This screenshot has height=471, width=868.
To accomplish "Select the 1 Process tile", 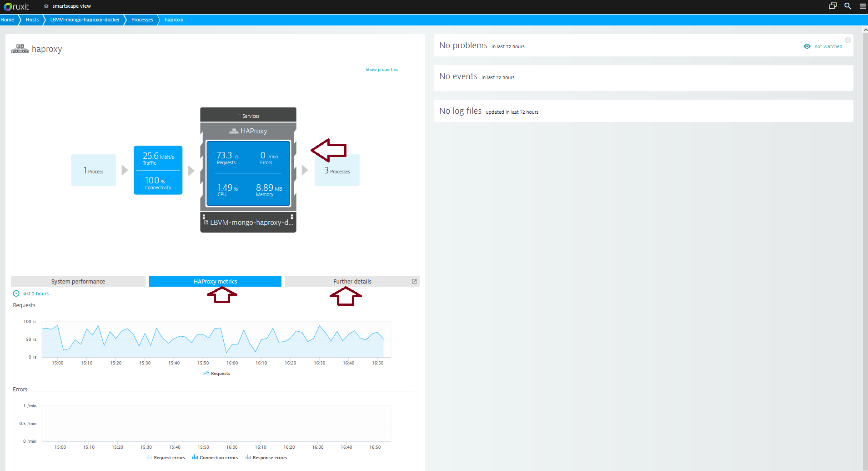I will (93, 170).
